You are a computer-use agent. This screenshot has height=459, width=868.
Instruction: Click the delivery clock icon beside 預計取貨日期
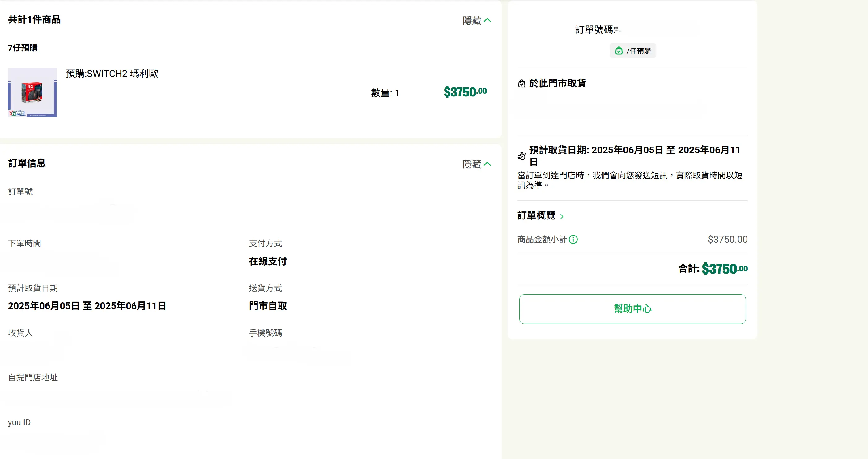coord(521,156)
